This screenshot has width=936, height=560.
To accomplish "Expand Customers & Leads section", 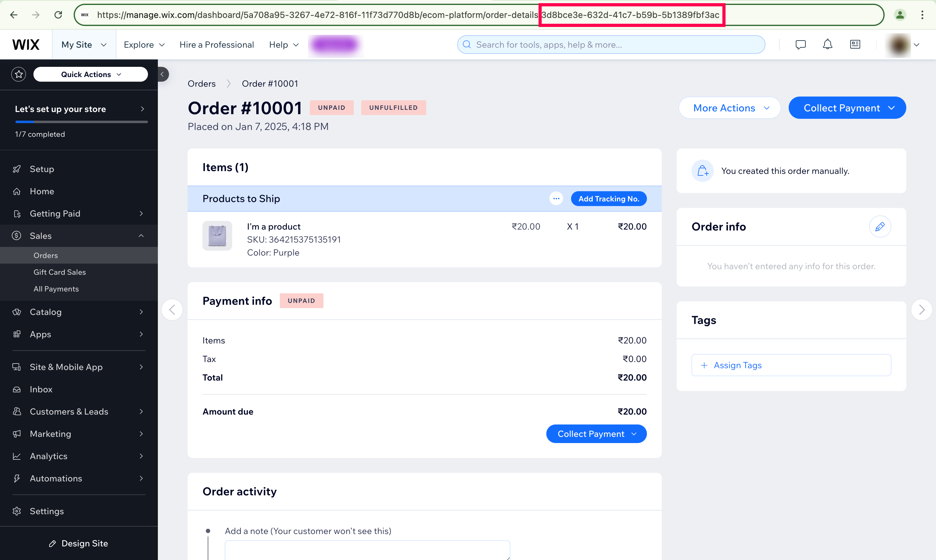I will click(x=79, y=411).
